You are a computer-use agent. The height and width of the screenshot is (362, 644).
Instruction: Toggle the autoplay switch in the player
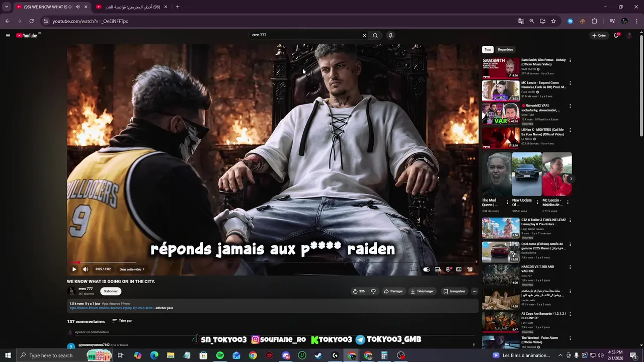click(427, 269)
